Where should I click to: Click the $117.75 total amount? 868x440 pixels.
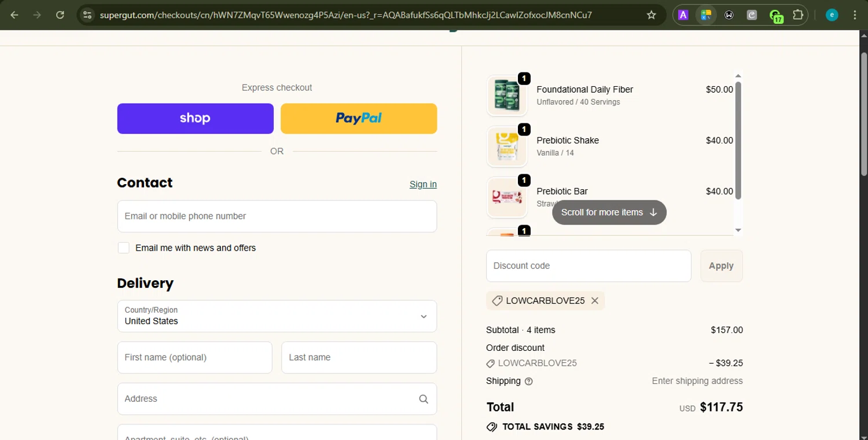(721, 407)
